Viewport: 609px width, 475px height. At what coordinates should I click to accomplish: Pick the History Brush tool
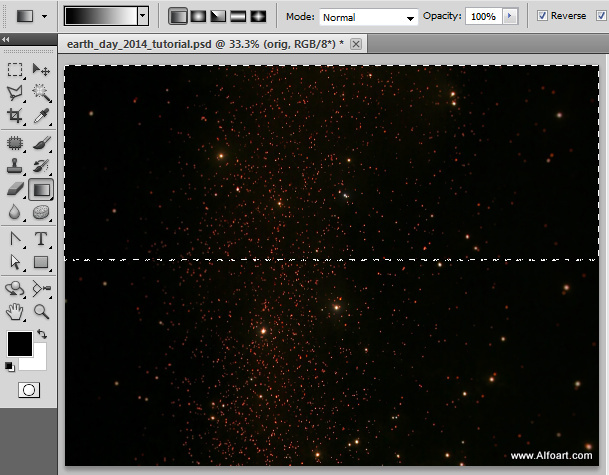[x=41, y=166]
